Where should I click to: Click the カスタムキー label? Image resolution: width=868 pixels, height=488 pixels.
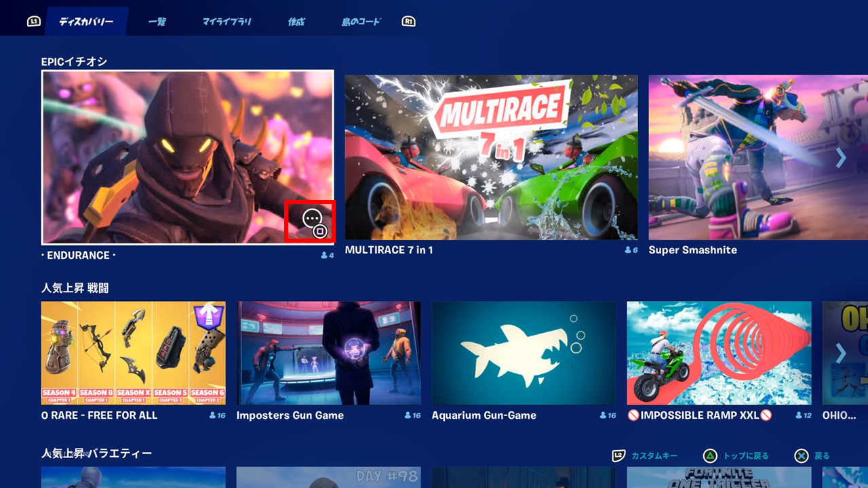click(654, 456)
